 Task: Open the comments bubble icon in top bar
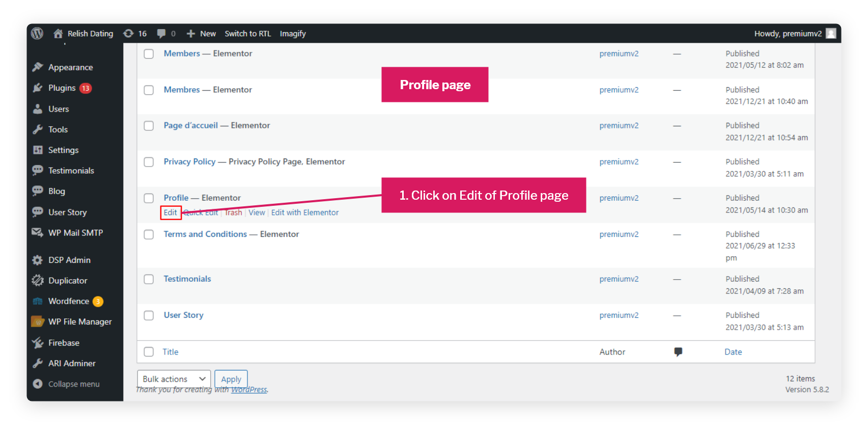click(161, 34)
